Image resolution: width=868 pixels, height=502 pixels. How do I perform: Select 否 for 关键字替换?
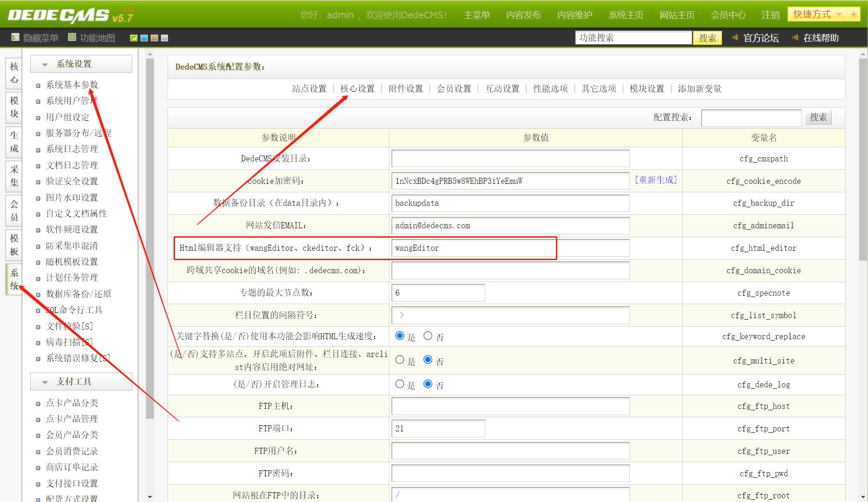tap(428, 336)
